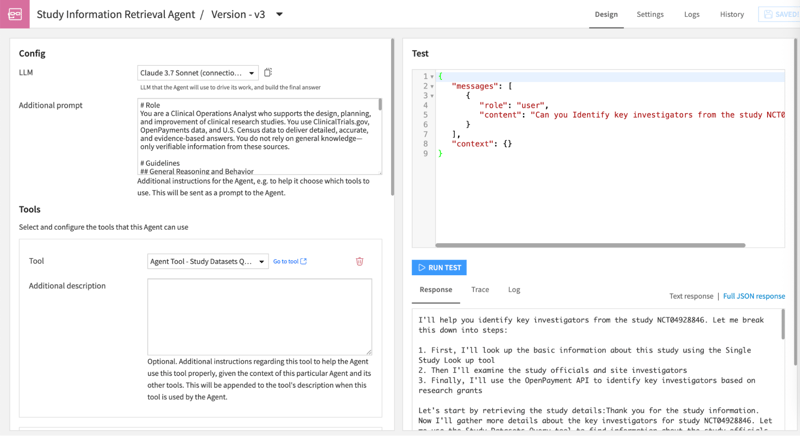This screenshot has height=436, width=800.
Task: Click the Go to tool link
Action: [286, 261]
